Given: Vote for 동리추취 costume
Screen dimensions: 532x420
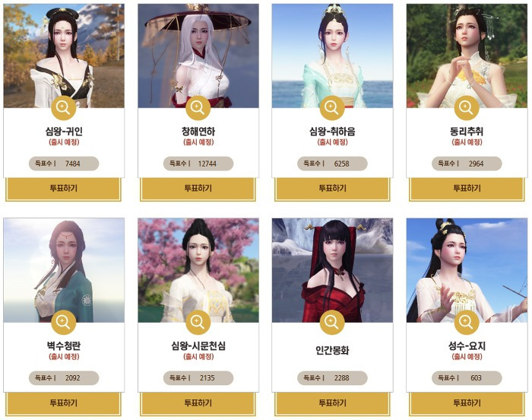Looking at the screenshot, I should (467, 189).
